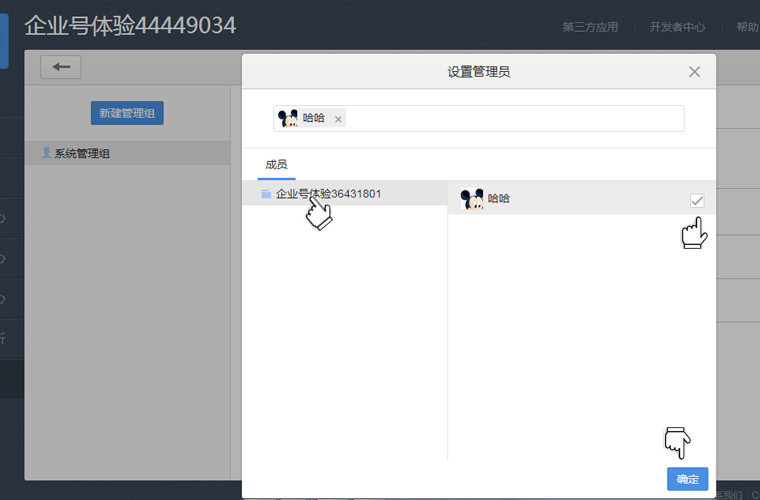The image size is (760, 500).
Task: Switch to the 成员 tab
Action: coord(276,165)
